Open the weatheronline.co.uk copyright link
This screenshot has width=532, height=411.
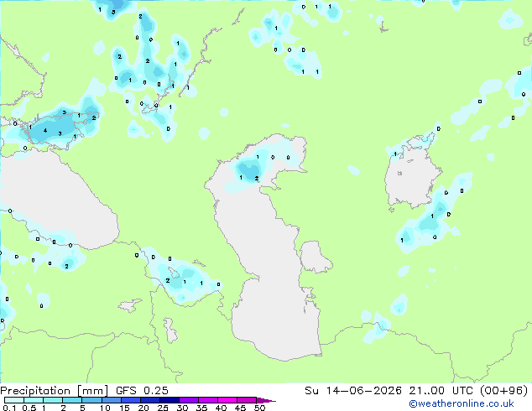tap(462, 403)
